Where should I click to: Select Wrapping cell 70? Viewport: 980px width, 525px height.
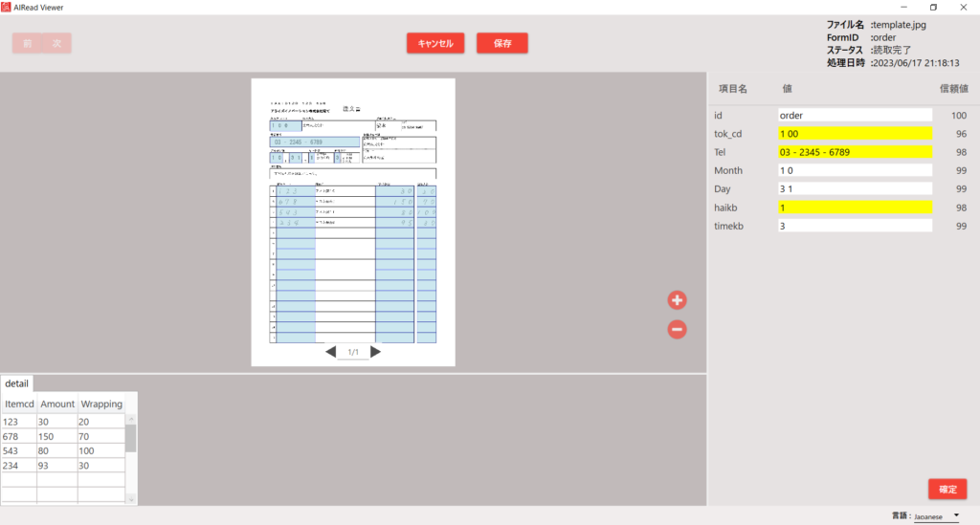(x=101, y=436)
